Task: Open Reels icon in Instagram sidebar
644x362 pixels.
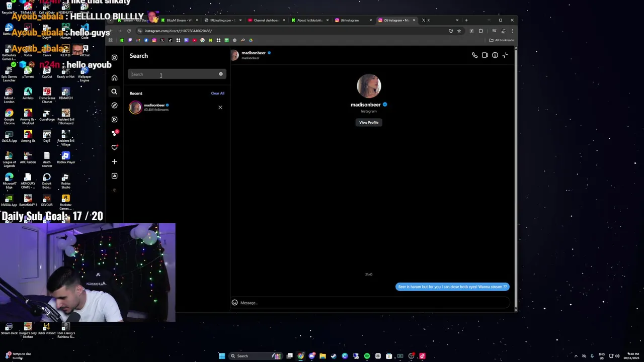Action: 114,119
